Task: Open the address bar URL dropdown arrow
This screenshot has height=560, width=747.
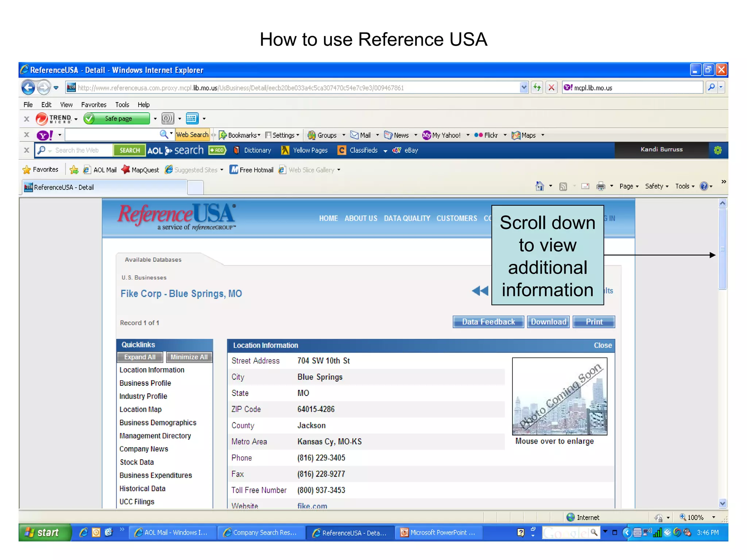Action: coord(524,87)
